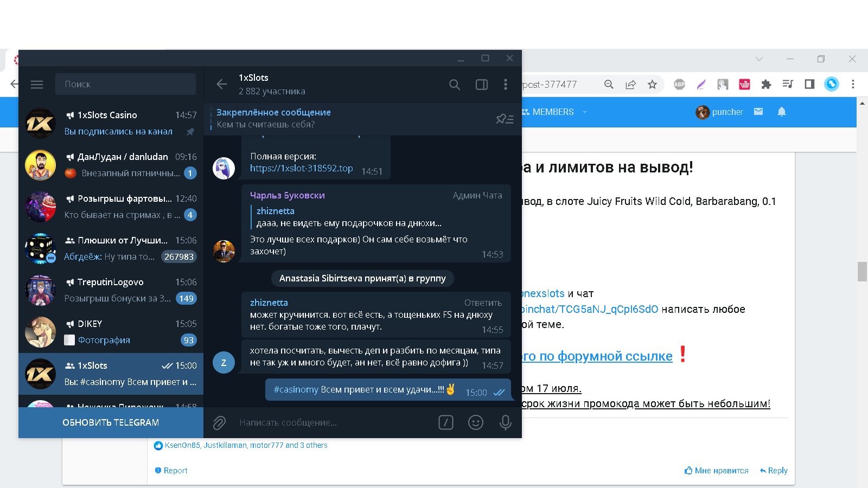Search within the 1xSlots chat
The width and height of the screenshot is (868, 488).
pos(455,85)
